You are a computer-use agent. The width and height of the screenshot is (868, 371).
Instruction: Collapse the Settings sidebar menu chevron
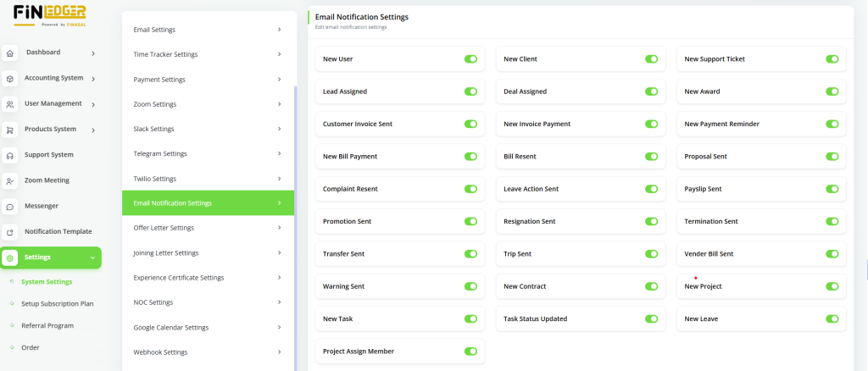[92, 257]
